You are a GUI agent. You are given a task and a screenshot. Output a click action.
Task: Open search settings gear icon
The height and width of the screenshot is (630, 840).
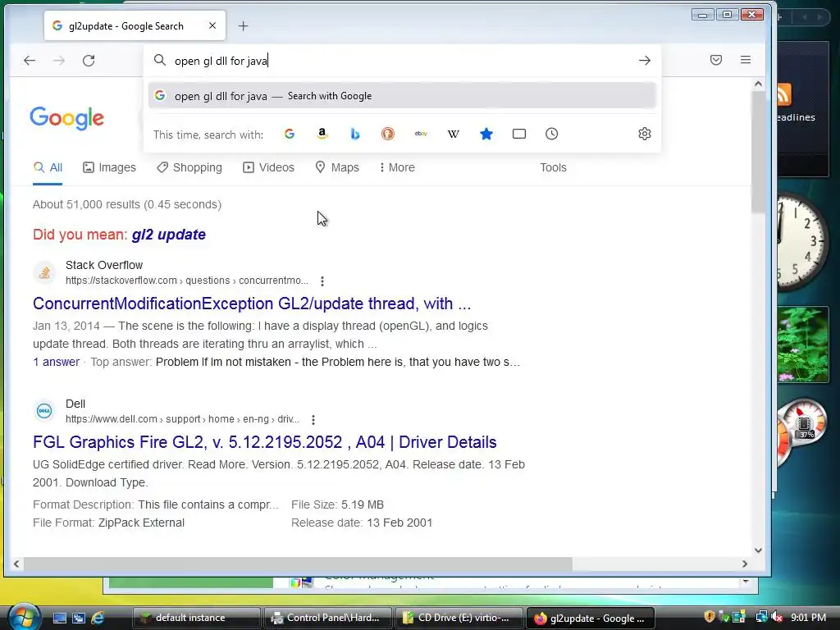(x=645, y=134)
